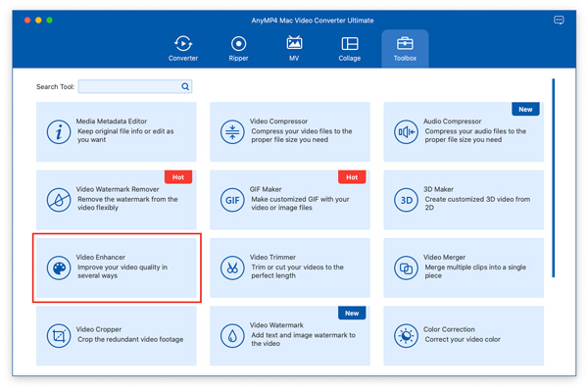
Task: Click the Video Merger icon
Action: point(406,268)
